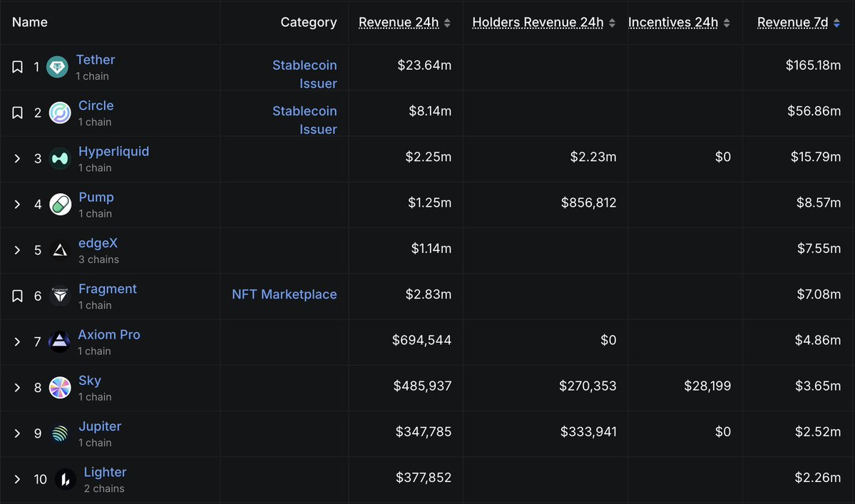Viewport: 855px width, 504px height.
Task: Bookmark the Fragment row
Action: (x=17, y=296)
